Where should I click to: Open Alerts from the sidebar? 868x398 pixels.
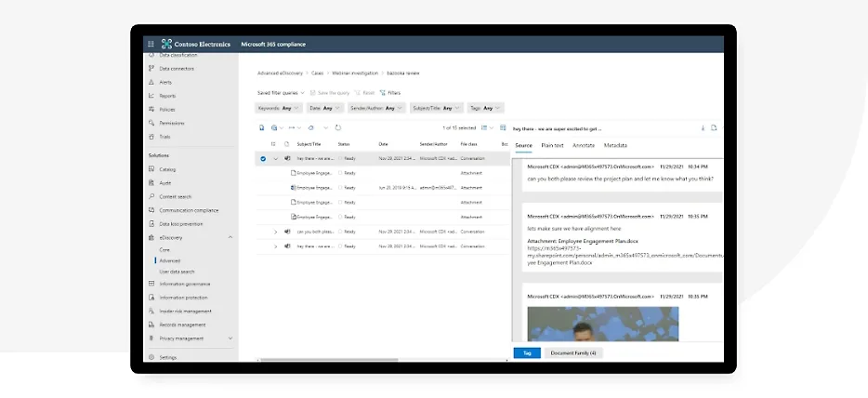164,82
